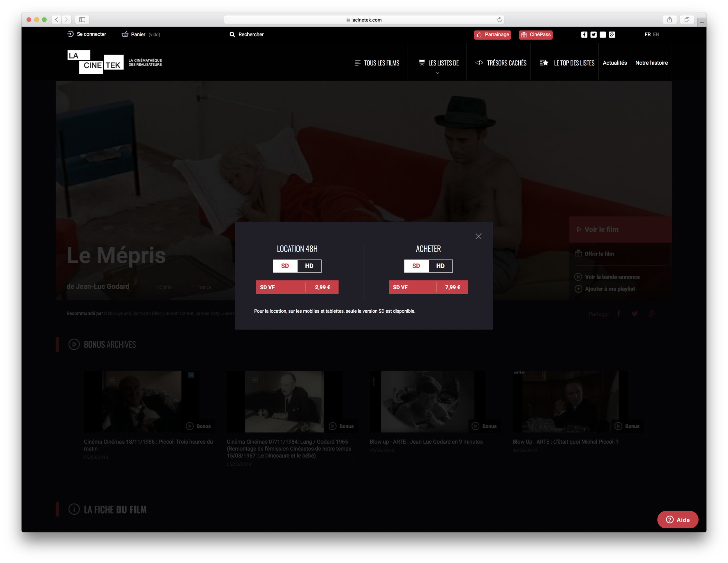
Task: Open Trésors cachés menu
Action: (501, 63)
